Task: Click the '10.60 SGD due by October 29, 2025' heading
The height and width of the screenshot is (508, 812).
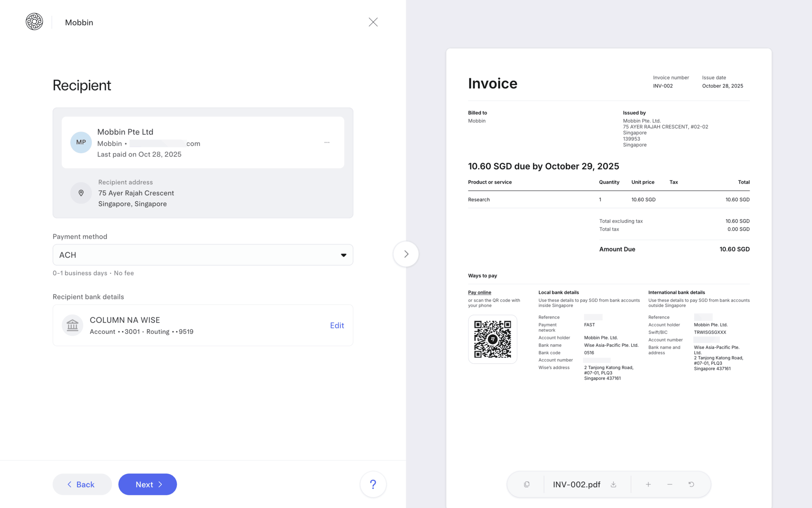Action: click(x=543, y=166)
